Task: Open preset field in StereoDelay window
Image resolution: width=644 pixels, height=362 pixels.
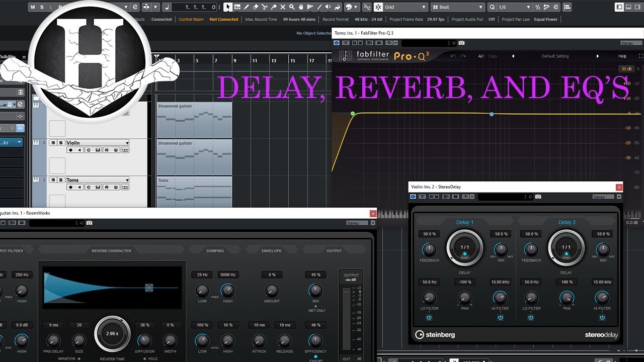Action: [505, 197]
